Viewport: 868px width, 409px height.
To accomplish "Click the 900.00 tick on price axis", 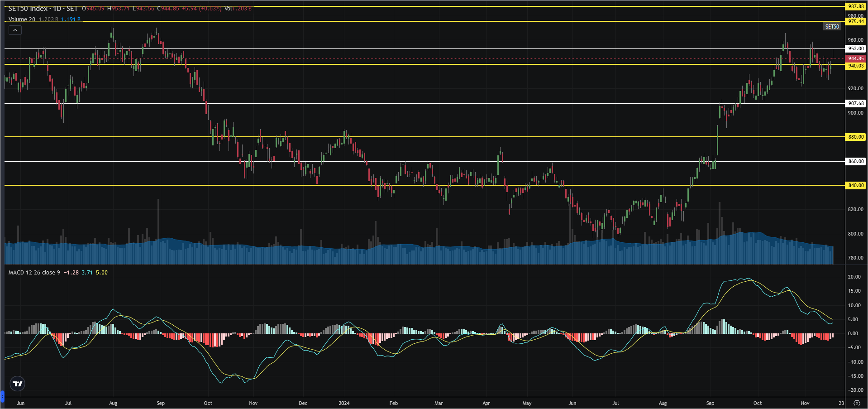I will click(x=855, y=113).
